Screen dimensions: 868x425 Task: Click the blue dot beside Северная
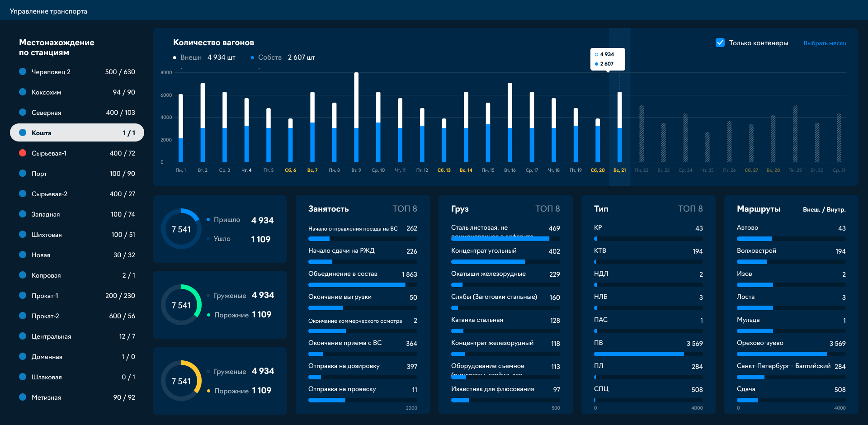[23, 112]
